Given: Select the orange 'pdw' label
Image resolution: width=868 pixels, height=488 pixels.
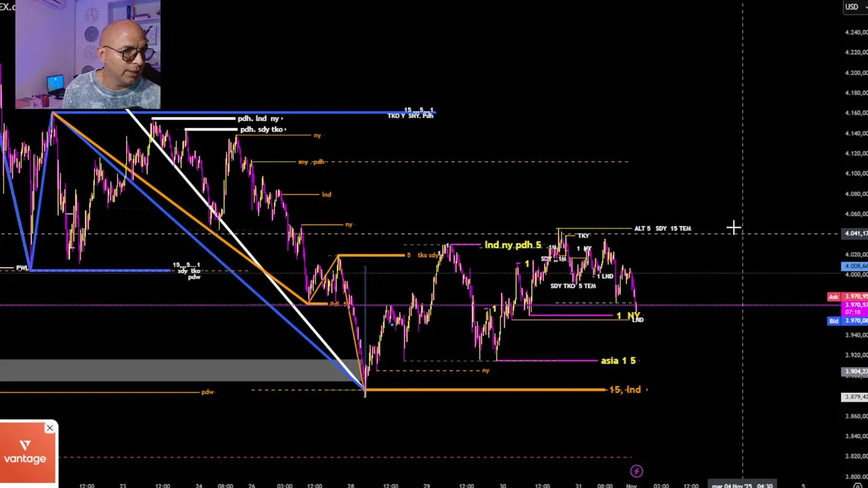Looking at the screenshot, I should tap(208, 392).
